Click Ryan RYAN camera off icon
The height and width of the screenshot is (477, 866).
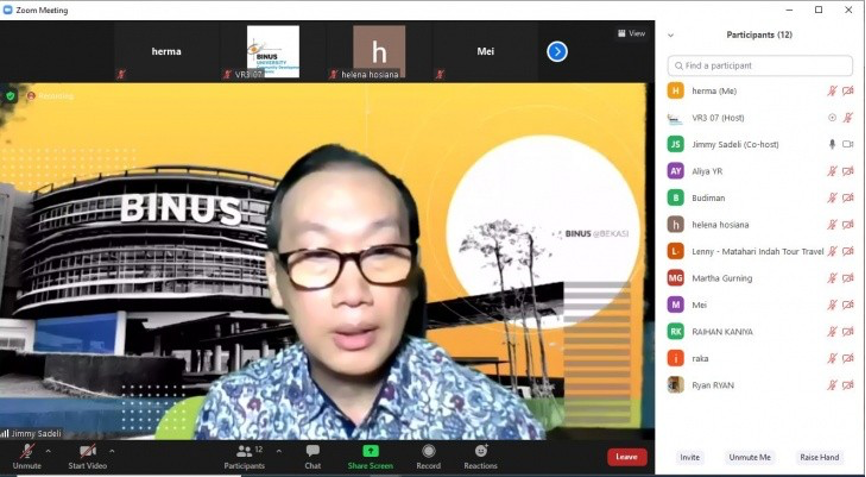[x=848, y=385]
